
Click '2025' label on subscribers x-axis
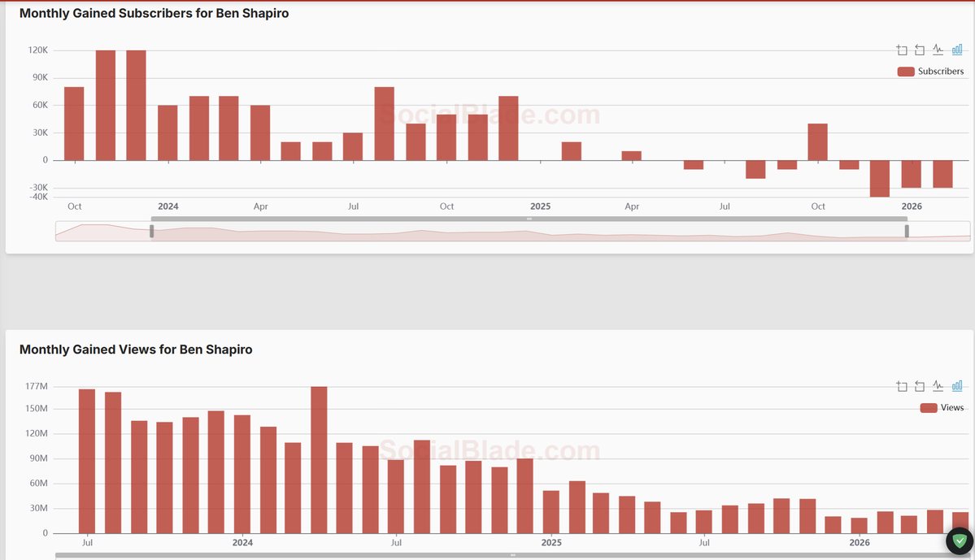click(x=540, y=206)
